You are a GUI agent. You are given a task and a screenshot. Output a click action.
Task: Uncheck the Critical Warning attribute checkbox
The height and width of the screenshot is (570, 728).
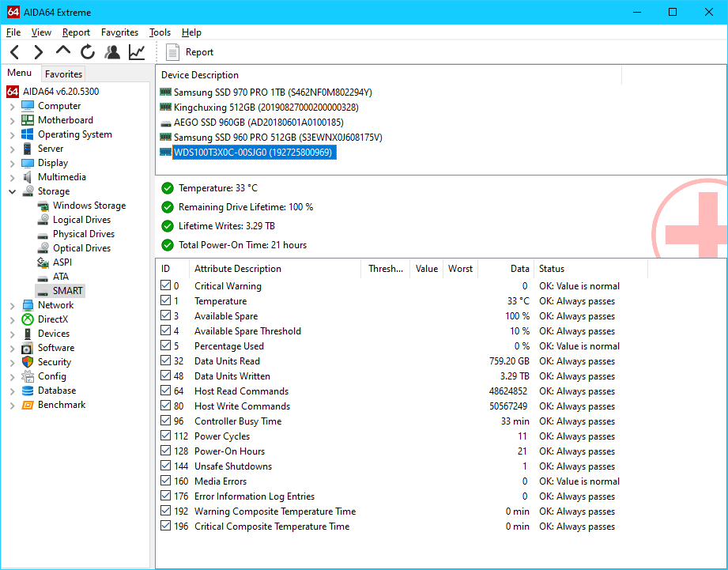[x=165, y=285]
